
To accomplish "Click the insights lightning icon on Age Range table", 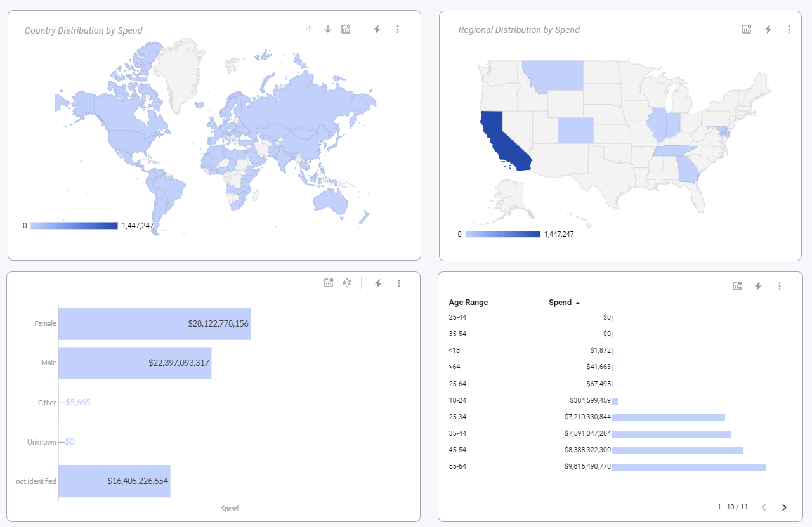I will click(759, 285).
